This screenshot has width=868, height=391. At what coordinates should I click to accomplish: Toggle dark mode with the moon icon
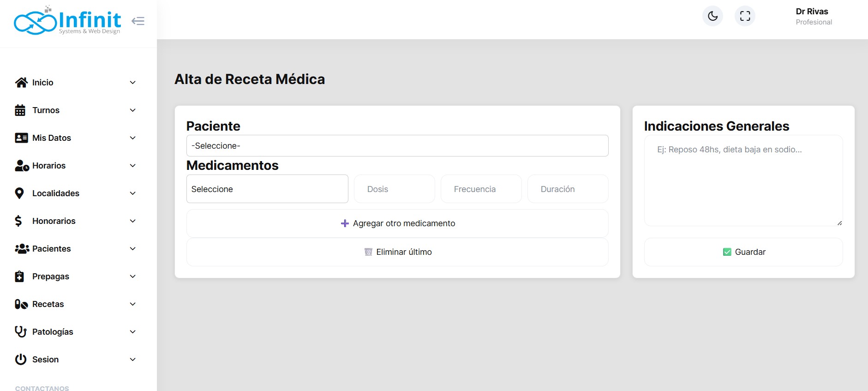[x=712, y=16]
